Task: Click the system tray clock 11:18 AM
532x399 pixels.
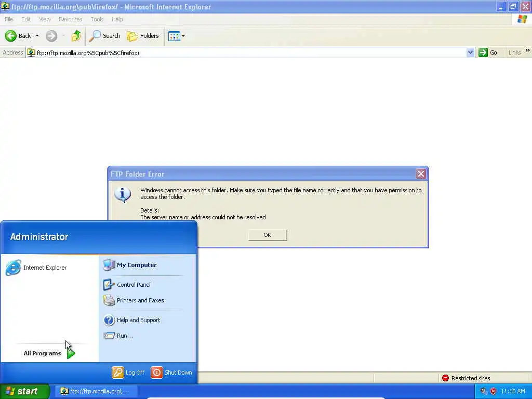Action: pos(513,391)
